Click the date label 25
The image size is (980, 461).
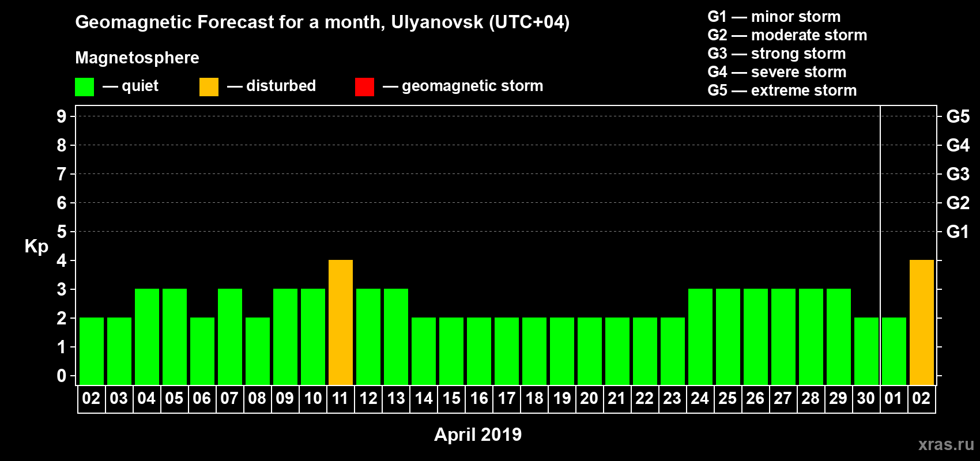728,399
